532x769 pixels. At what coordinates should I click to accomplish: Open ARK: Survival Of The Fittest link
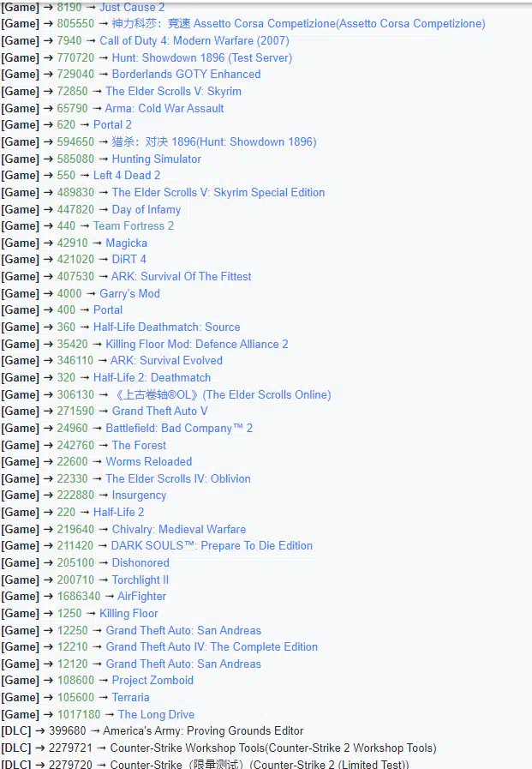pyautogui.click(x=182, y=276)
